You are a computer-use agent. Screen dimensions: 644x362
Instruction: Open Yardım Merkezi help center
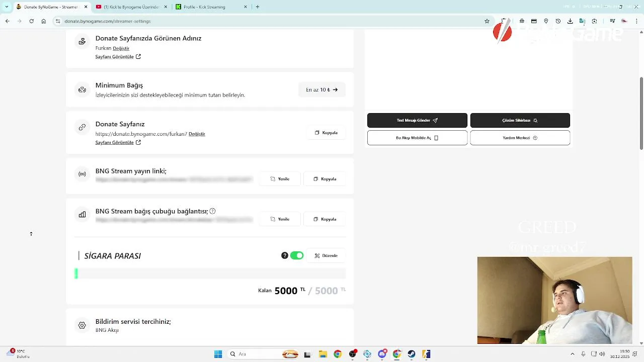pyautogui.click(x=520, y=138)
